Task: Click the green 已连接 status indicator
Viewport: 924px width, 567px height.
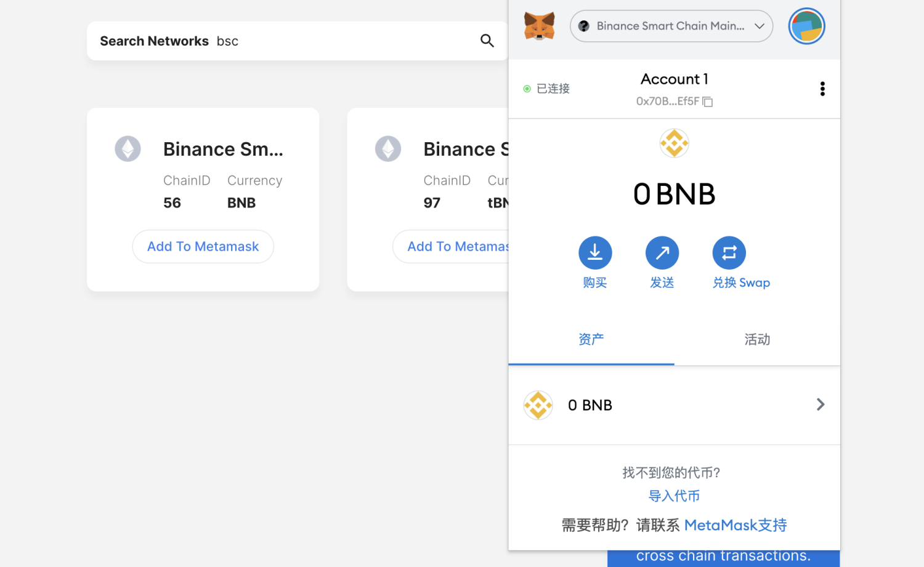Action: coord(527,89)
